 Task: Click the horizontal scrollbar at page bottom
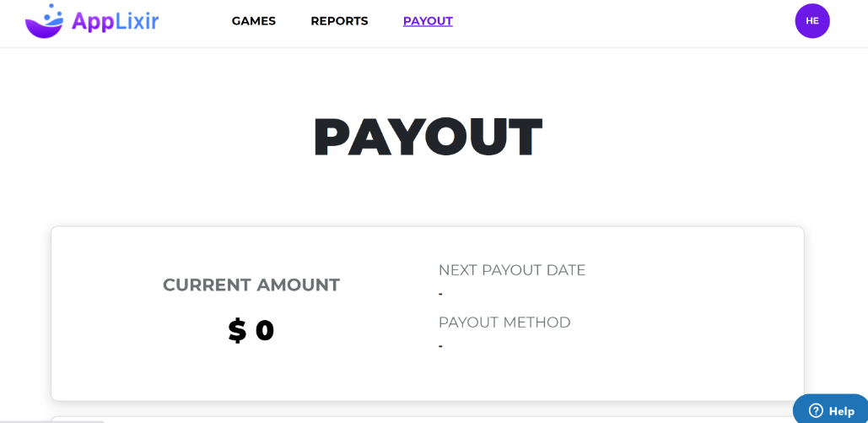[x=52, y=420]
